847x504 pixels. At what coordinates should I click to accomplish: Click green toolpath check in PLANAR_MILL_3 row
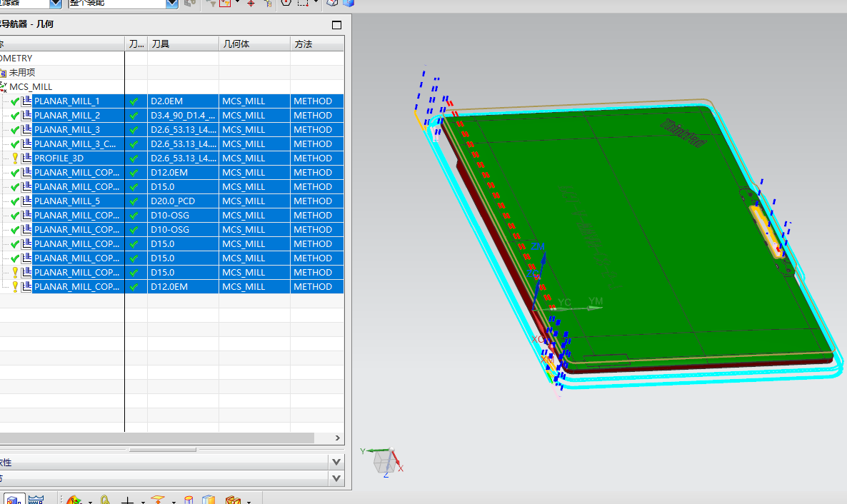[x=134, y=130]
